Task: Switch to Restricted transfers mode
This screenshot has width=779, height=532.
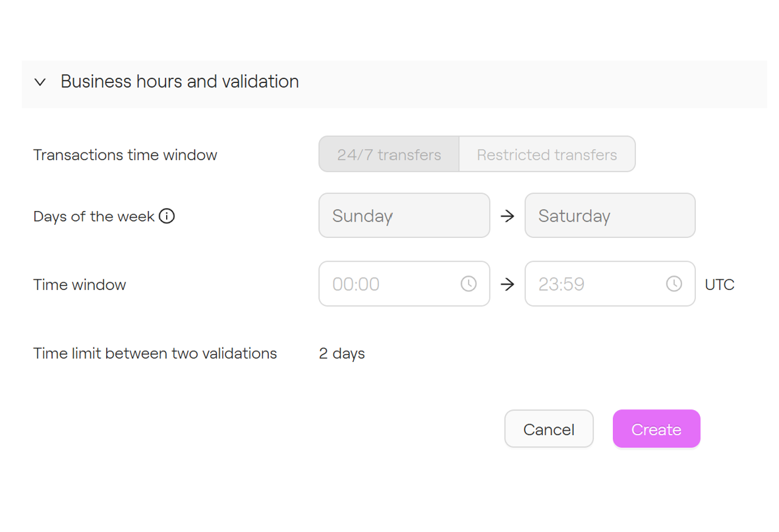Action: point(547,155)
